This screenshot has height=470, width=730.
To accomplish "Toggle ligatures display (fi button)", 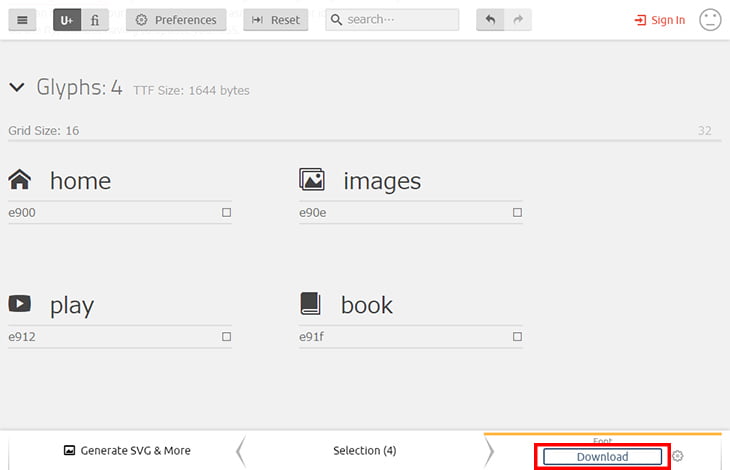I will point(95,20).
